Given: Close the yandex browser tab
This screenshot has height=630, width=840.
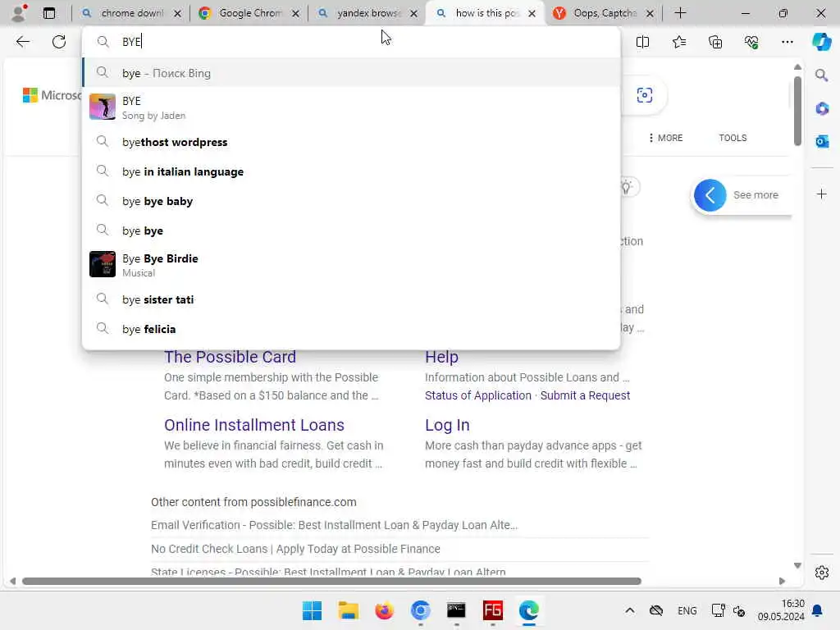Looking at the screenshot, I should [x=413, y=13].
